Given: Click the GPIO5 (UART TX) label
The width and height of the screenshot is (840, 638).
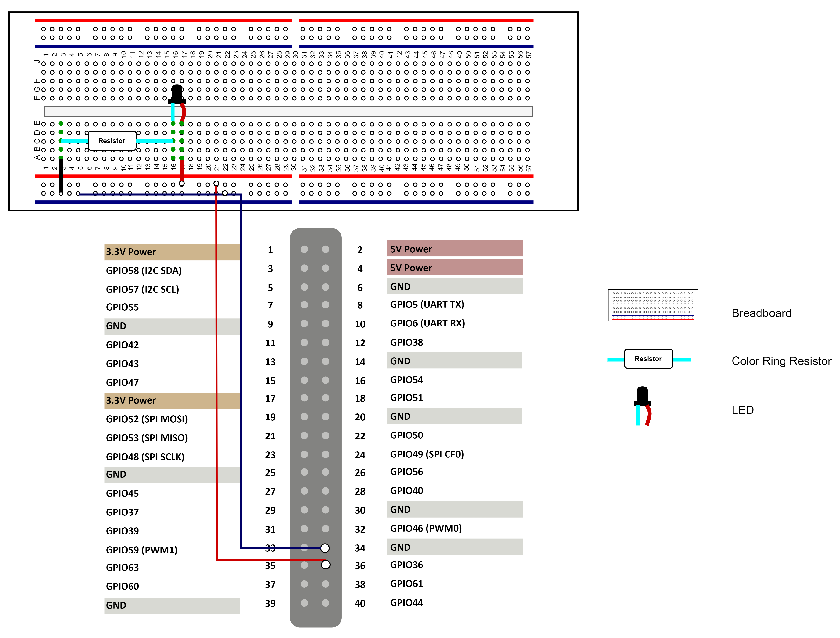Looking at the screenshot, I should point(427,304).
